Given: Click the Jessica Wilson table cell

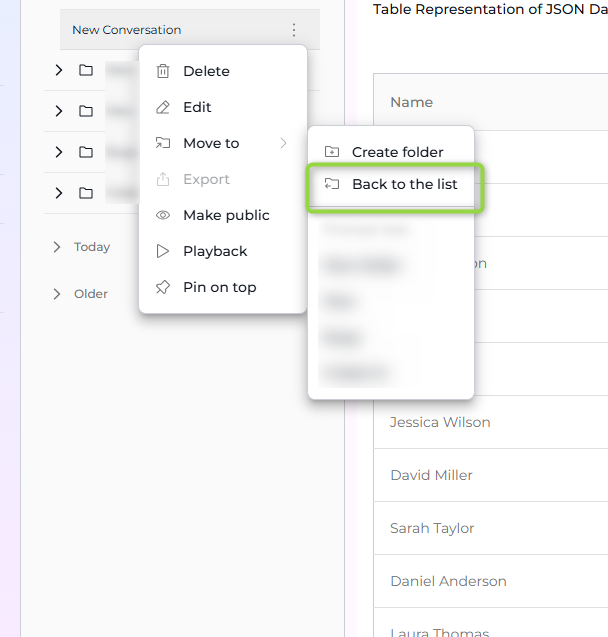Looking at the screenshot, I should point(491,422).
